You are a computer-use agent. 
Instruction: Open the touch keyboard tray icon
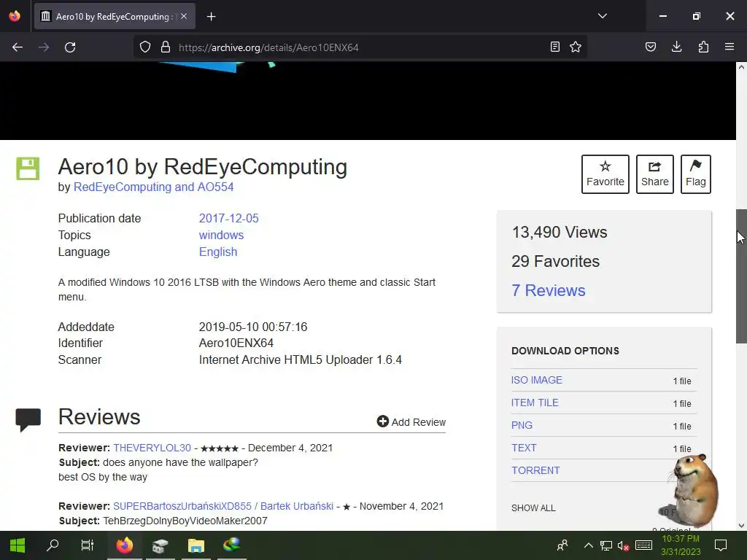pos(643,545)
